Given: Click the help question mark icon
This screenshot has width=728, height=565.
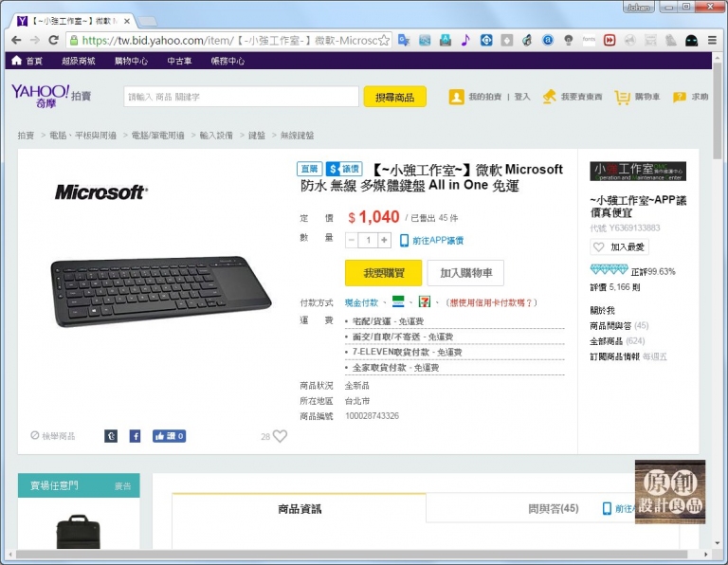Looking at the screenshot, I should pyautogui.click(x=680, y=97).
